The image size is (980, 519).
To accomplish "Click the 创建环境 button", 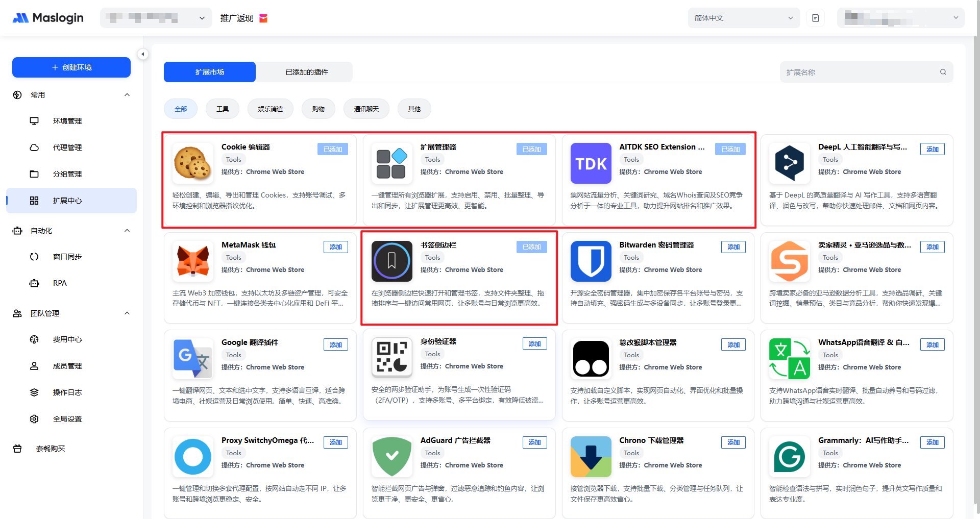I will (71, 67).
